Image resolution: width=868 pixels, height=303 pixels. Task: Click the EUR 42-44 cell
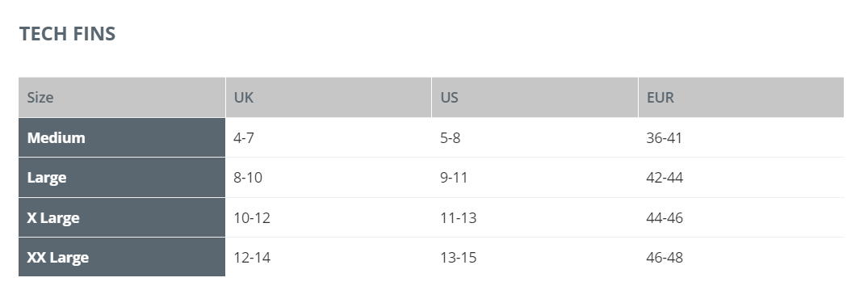click(x=741, y=177)
